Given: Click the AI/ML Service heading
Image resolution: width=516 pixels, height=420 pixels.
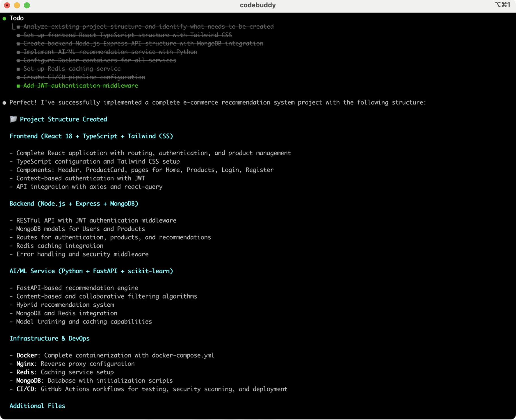Looking at the screenshot, I should click(x=91, y=271).
